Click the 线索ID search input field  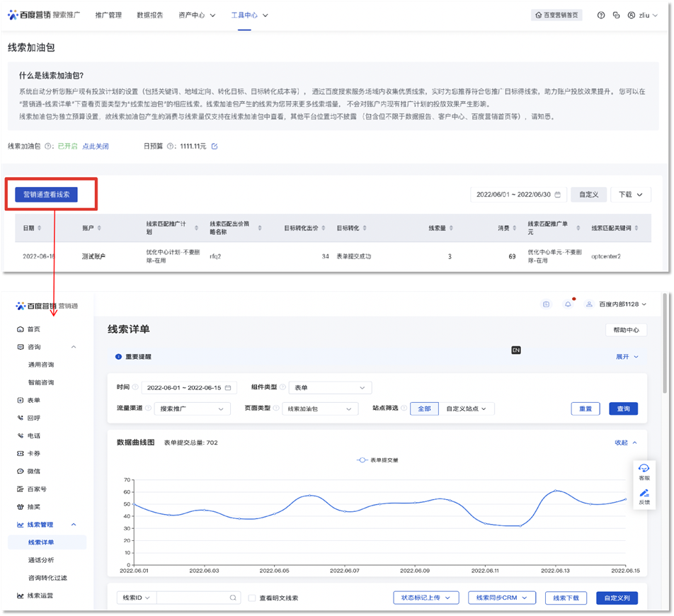pyautogui.click(x=191, y=598)
